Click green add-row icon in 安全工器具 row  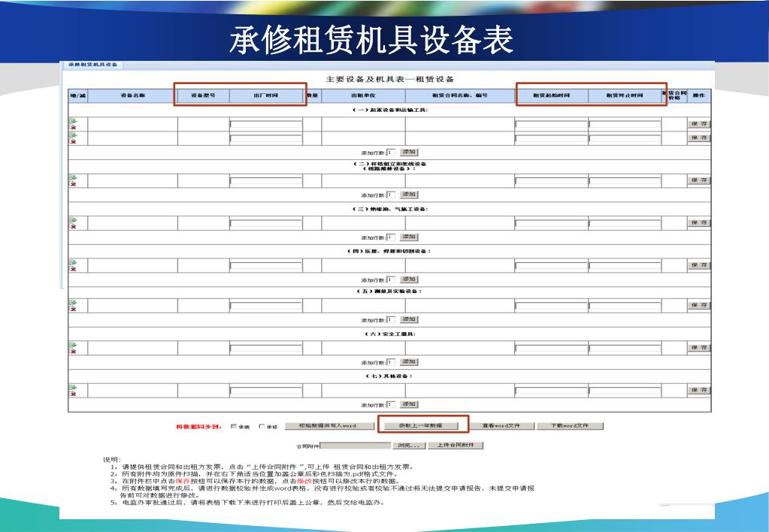[74, 345]
